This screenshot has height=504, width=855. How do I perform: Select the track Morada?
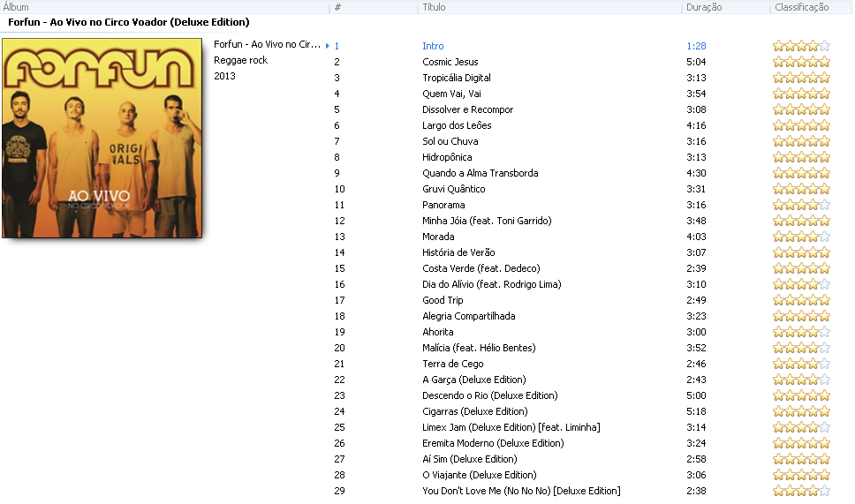[x=438, y=237]
